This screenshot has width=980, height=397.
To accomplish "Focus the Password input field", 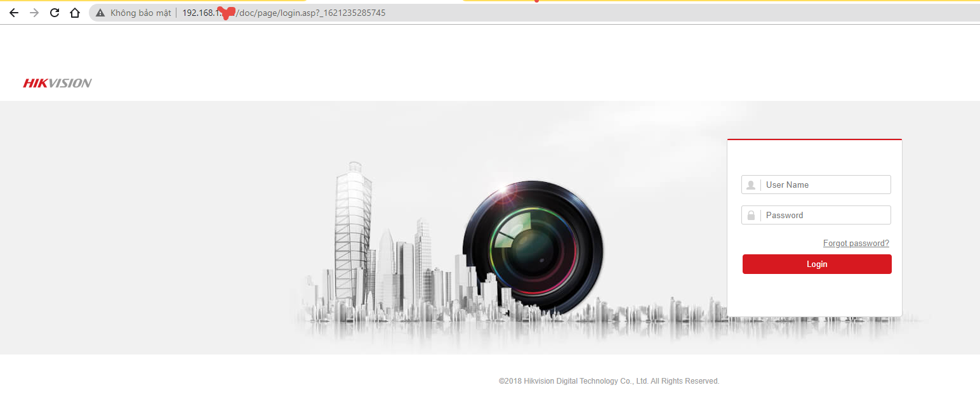I will tap(825, 216).
